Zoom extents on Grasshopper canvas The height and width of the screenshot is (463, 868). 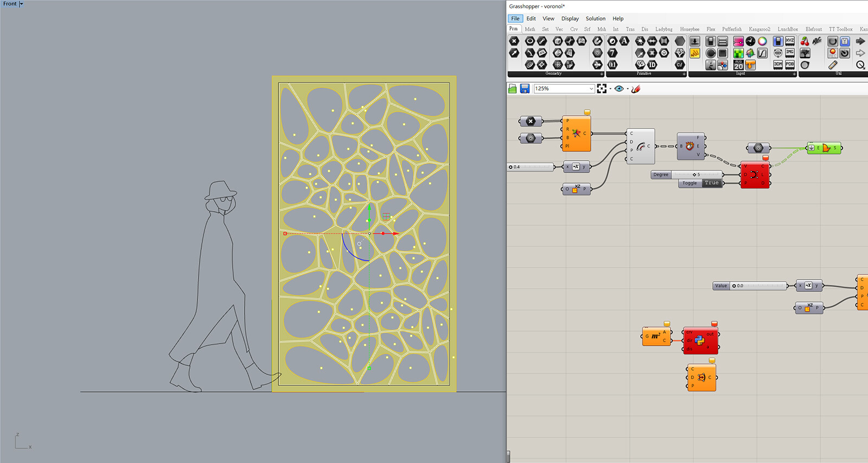tap(602, 88)
